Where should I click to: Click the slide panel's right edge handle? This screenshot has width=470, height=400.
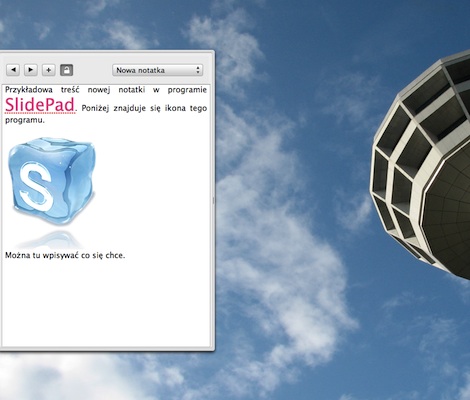(x=213, y=200)
